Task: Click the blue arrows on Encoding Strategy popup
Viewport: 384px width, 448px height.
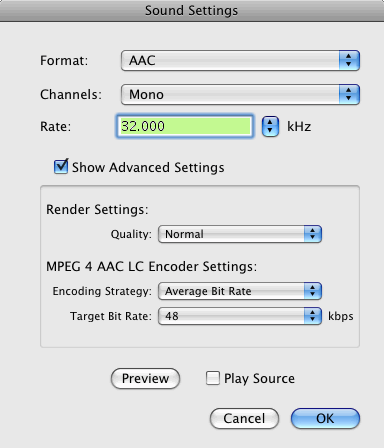Action: [x=313, y=291]
